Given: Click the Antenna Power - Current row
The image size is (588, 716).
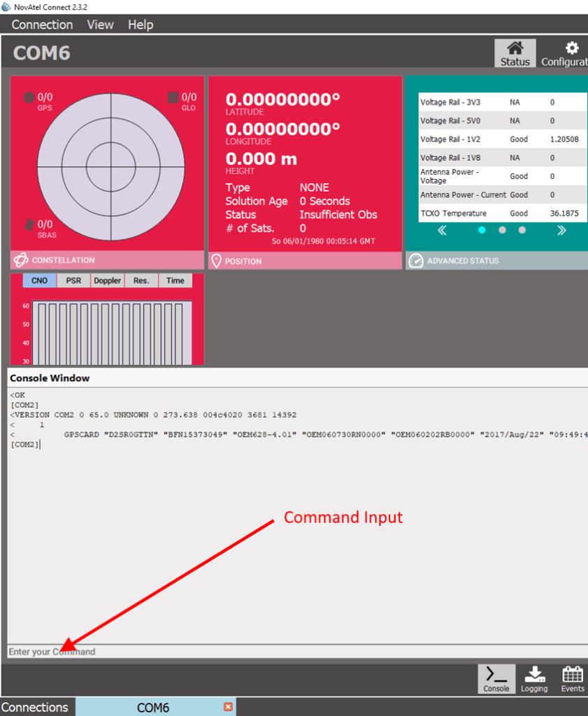Looking at the screenshot, I should [x=503, y=194].
